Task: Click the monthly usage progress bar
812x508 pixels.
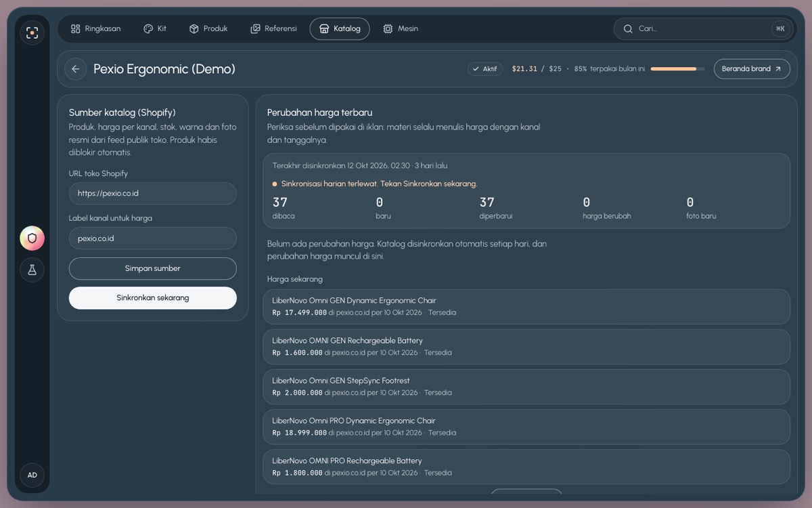Action: (677, 69)
